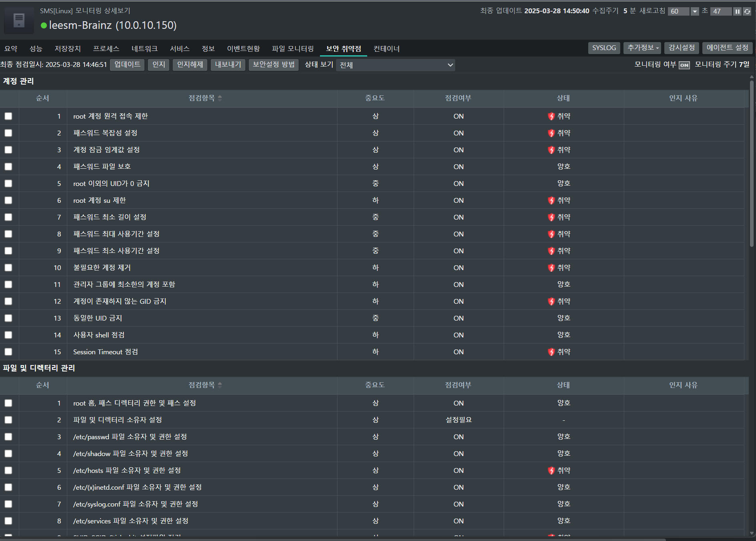This screenshot has width=756, height=541.
Task: Click vulnerable icon for root 계정 su 제한
Action: point(551,200)
